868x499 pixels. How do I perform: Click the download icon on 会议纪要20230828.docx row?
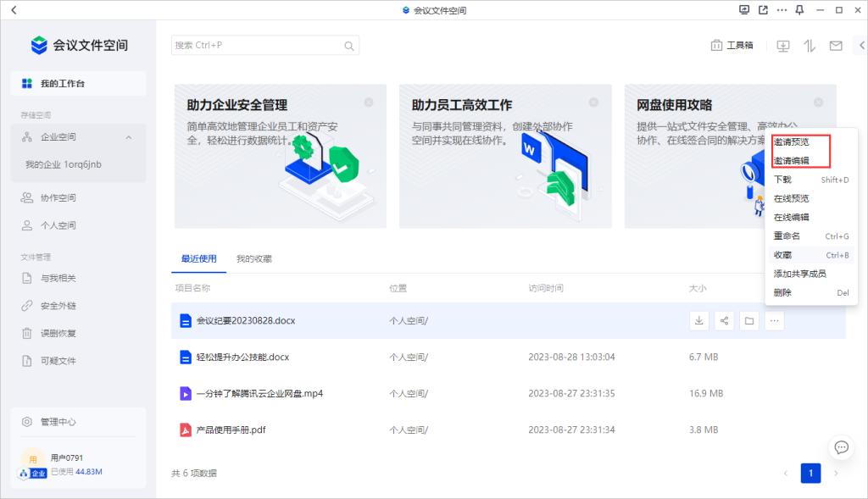(x=699, y=320)
